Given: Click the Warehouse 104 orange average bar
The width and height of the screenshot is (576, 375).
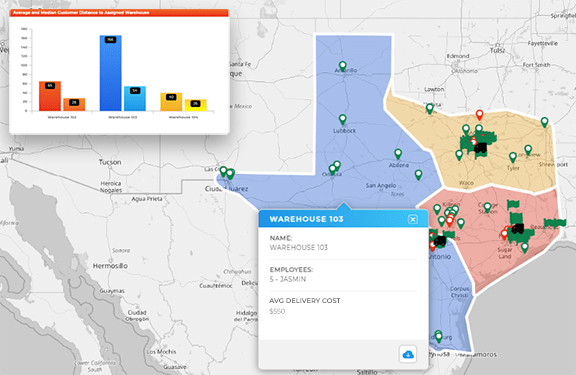Looking at the screenshot, I should pos(171,102).
